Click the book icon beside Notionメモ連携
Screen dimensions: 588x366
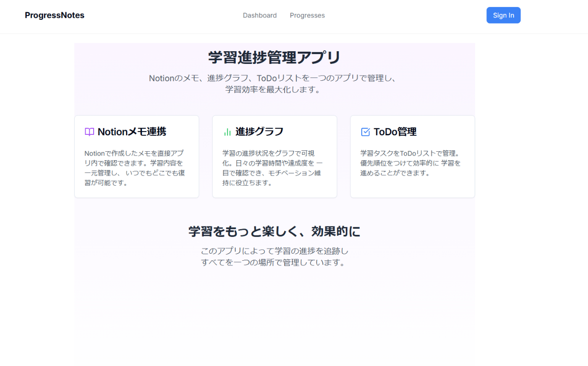click(x=89, y=132)
